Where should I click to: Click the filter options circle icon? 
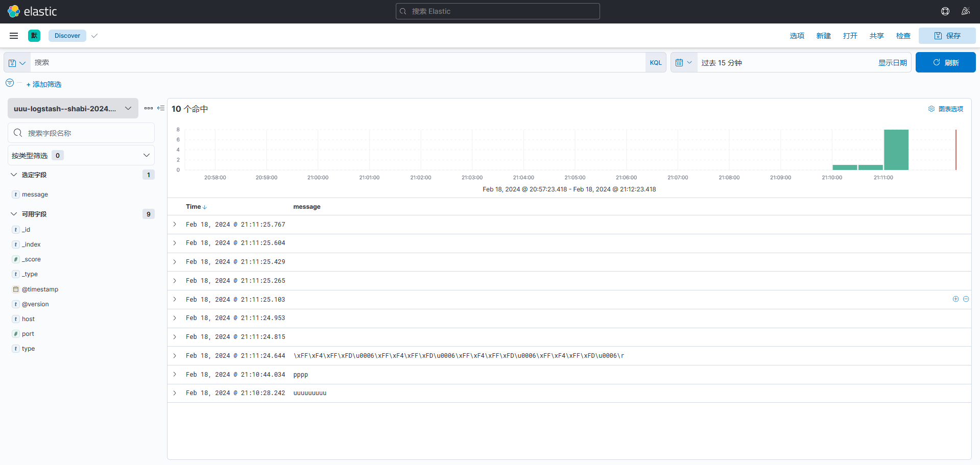click(x=10, y=83)
